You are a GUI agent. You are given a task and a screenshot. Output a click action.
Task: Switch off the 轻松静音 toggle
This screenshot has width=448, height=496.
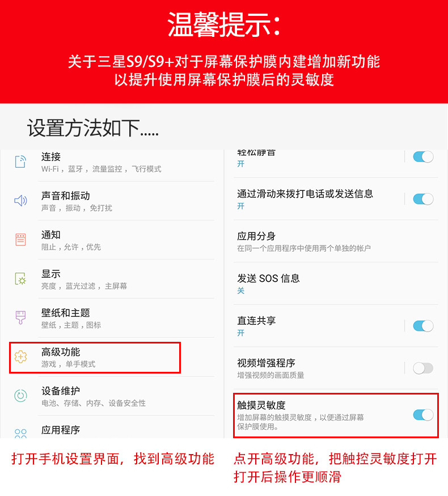[x=423, y=157]
